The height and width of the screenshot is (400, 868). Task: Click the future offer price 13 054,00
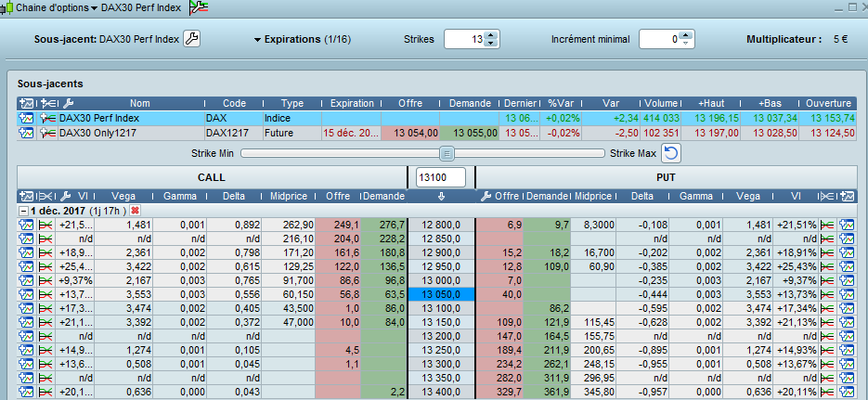[x=410, y=133]
